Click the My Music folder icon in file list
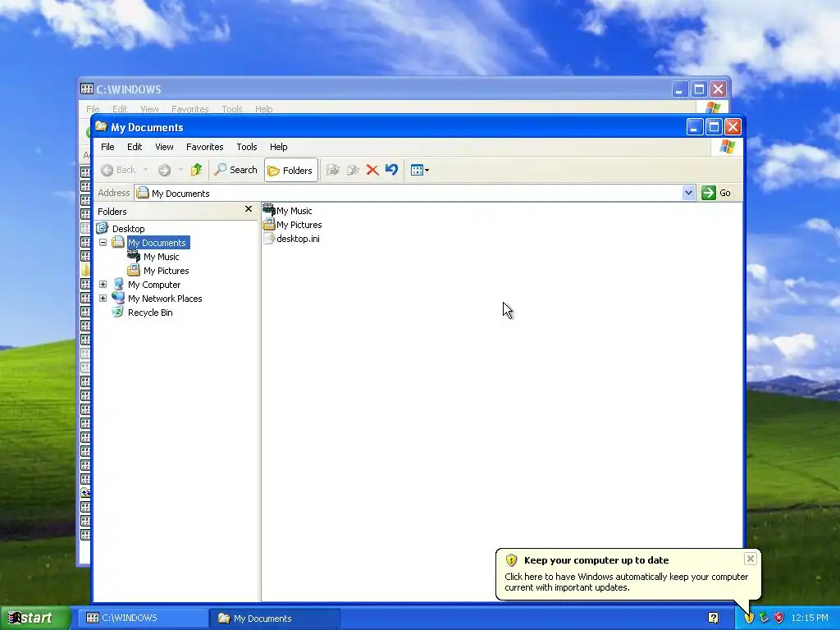840x630 pixels. pos(269,210)
